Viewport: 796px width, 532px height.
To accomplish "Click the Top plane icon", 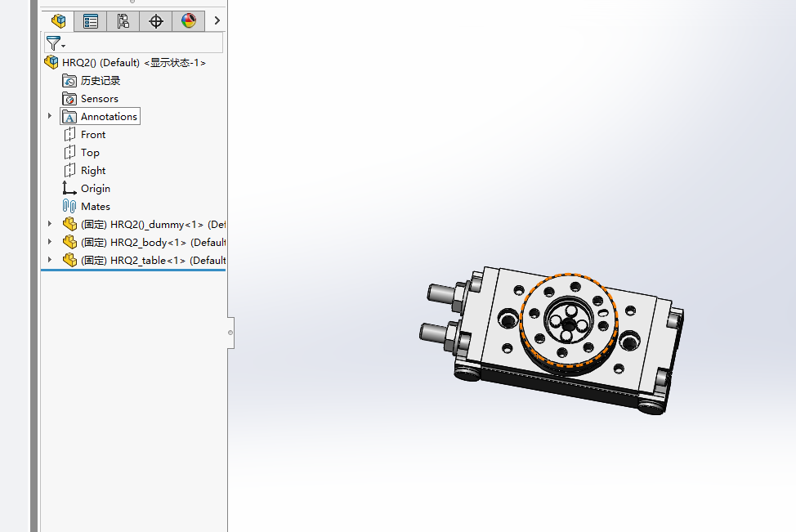I will 69,152.
